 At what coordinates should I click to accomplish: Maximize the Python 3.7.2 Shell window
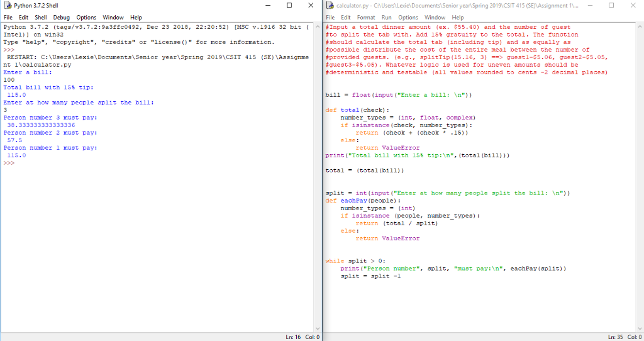click(289, 5)
